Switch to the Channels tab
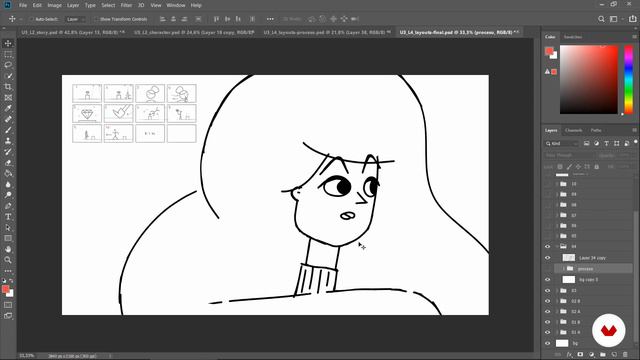The height and width of the screenshot is (360, 640). pos(573,130)
